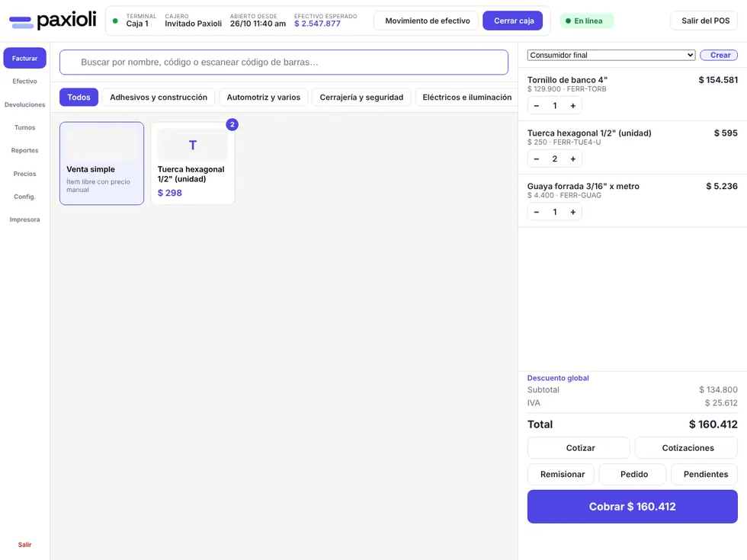This screenshot has width=747, height=560.
Task: Click the Cobrar $ 160.412 button
Action: coord(632,507)
